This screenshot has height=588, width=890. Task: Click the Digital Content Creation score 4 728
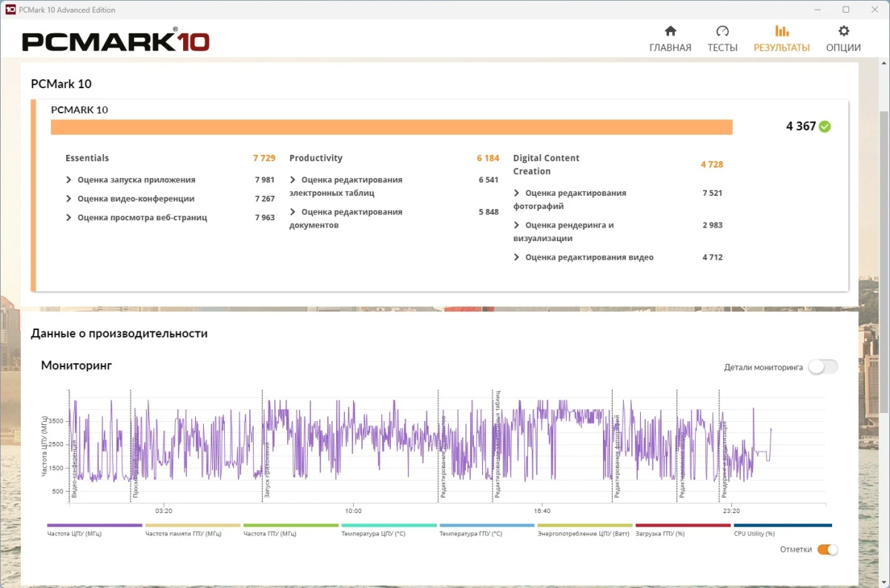click(x=711, y=165)
